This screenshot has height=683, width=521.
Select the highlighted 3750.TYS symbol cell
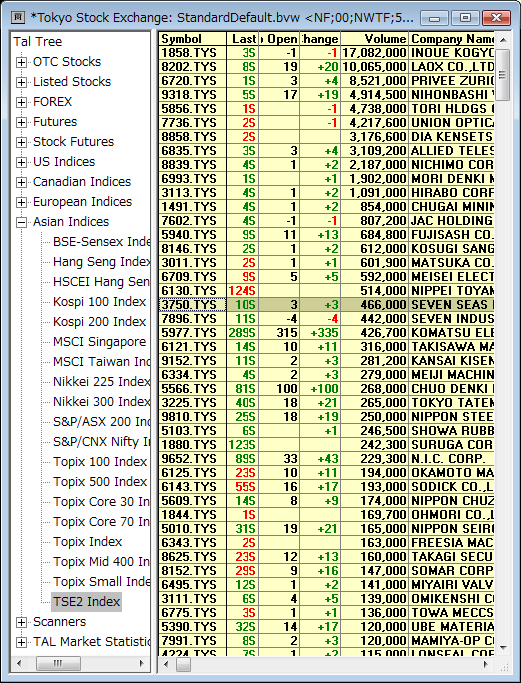[x=193, y=304]
